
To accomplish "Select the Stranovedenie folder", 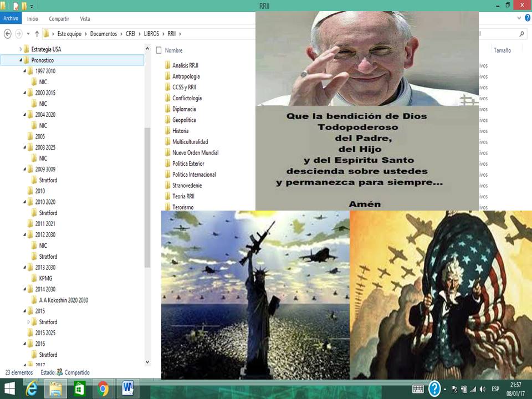I will 187,185.
